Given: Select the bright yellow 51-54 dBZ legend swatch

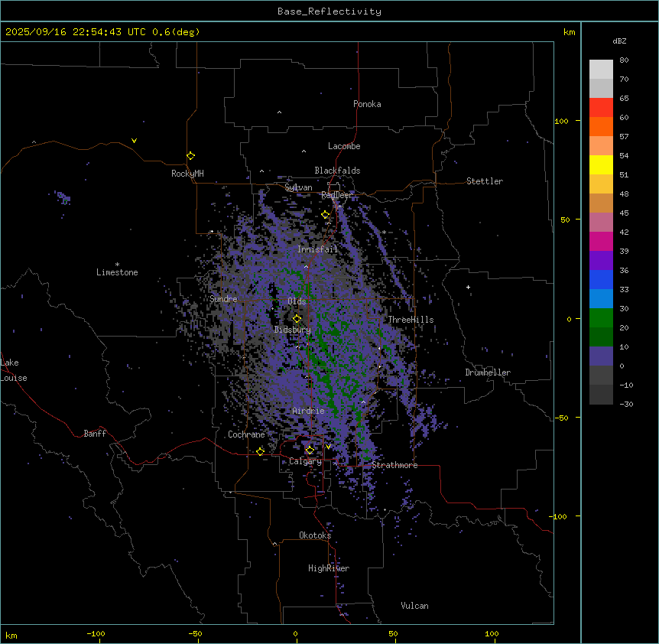Looking at the screenshot, I should point(601,165).
